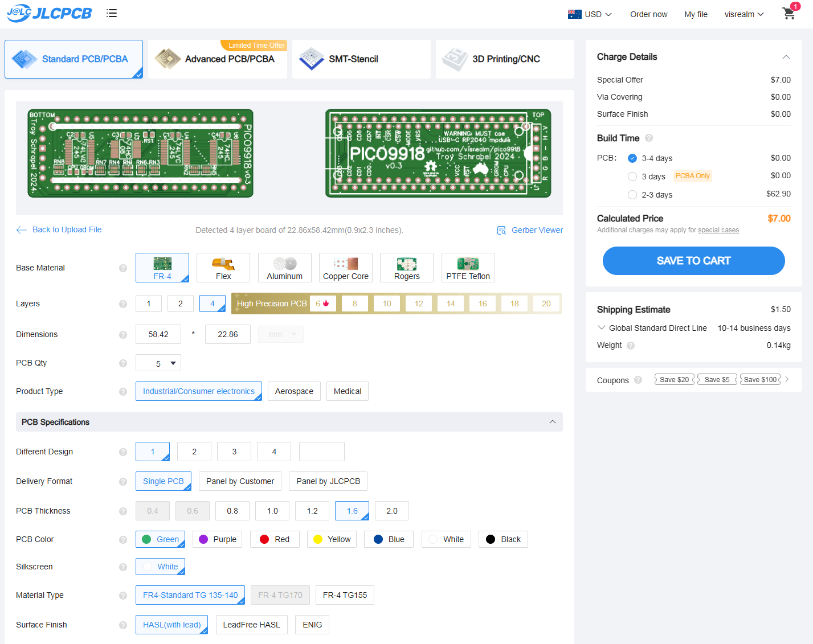
Task: Click help icon next to Base Material
Action: (123, 268)
